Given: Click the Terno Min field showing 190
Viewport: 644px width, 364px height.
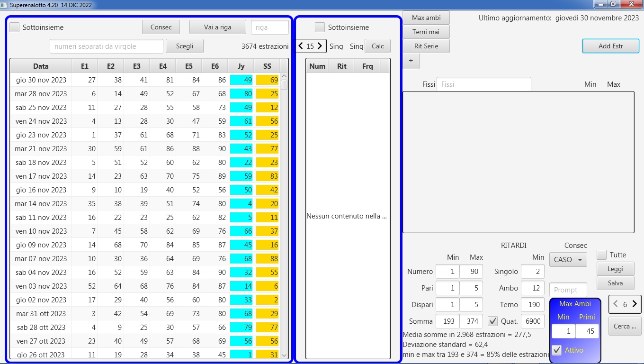Looking at the screenshot, I should [x=533, y=305].
